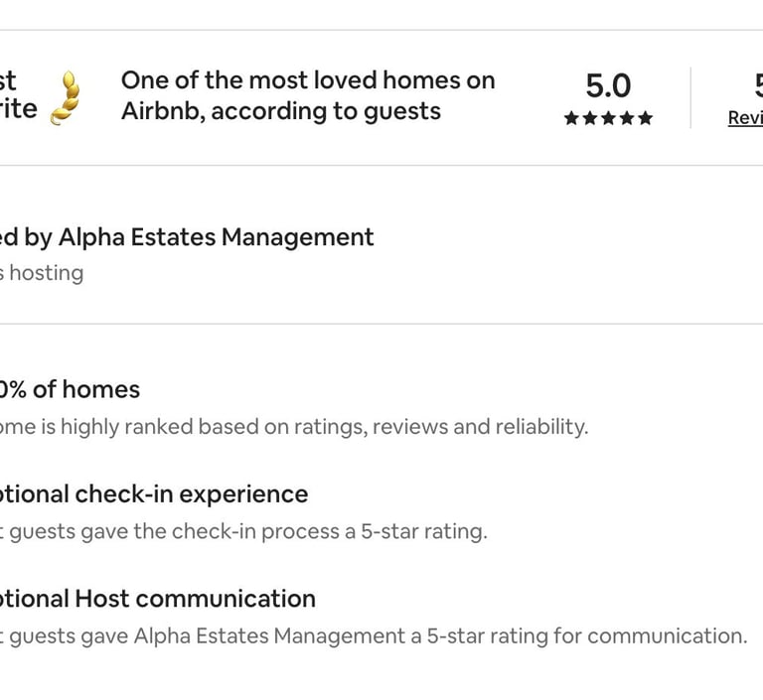Select "One of the most loved homes on" text
The image size is (763, 700).
(308, 80)
